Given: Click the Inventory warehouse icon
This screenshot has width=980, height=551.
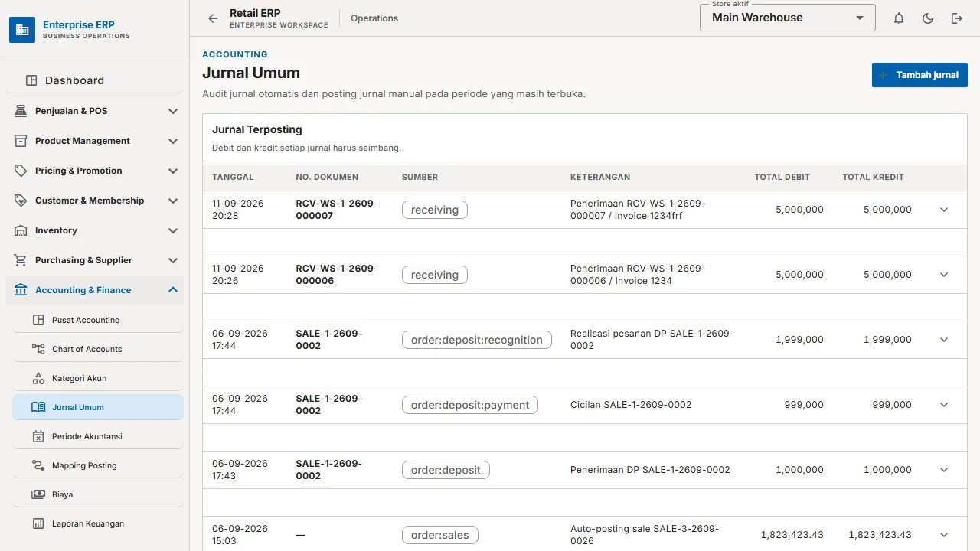Looking at the screenshot, I should pyautogui.click(x=21, y=230).
